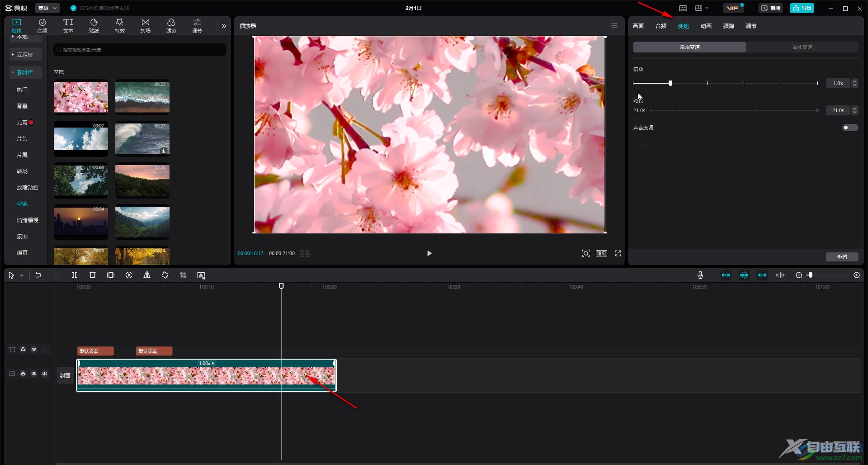
Task: Switch to the 跟踪 tracking tab
Action: [x=729, y=26]
